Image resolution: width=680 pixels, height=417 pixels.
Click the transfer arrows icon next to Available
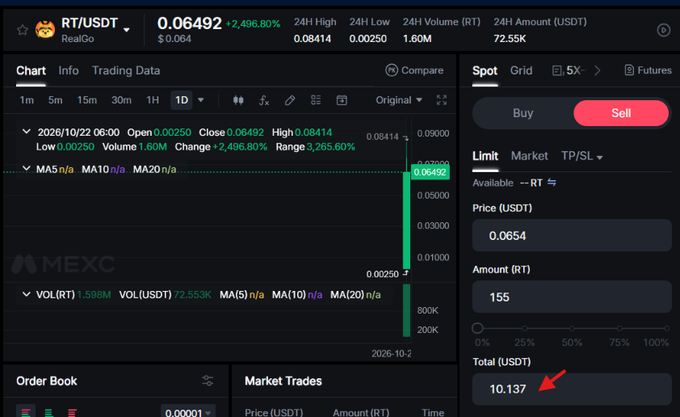[552, 182]
